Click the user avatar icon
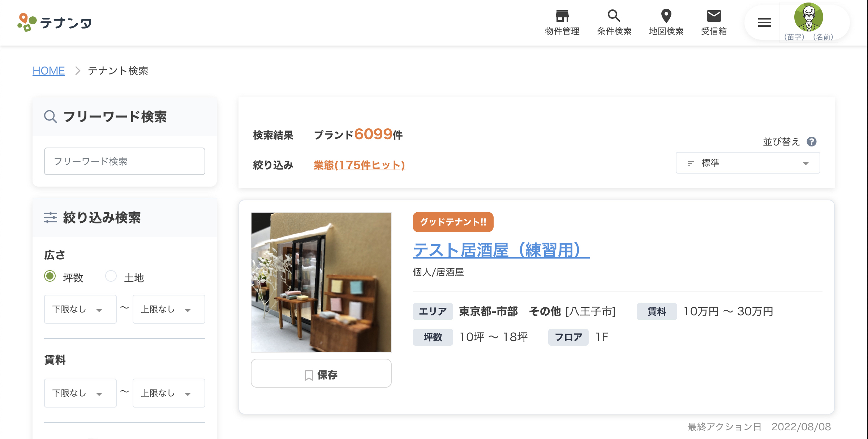Image resolution: width=868 pixels, height=439 pixels. tap(808, 17)
